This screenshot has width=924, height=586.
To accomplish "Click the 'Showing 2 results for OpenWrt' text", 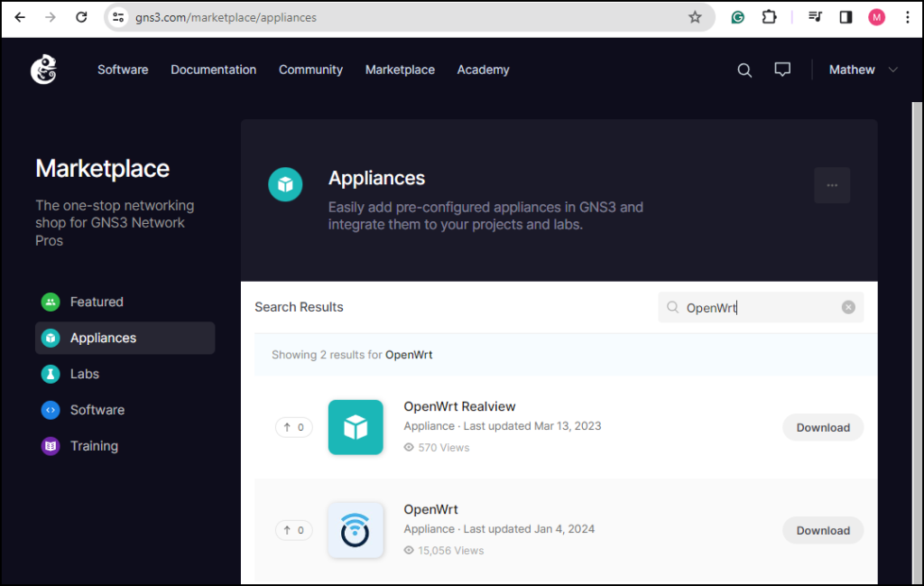I will pyautogui.click(x=352, y=355).
